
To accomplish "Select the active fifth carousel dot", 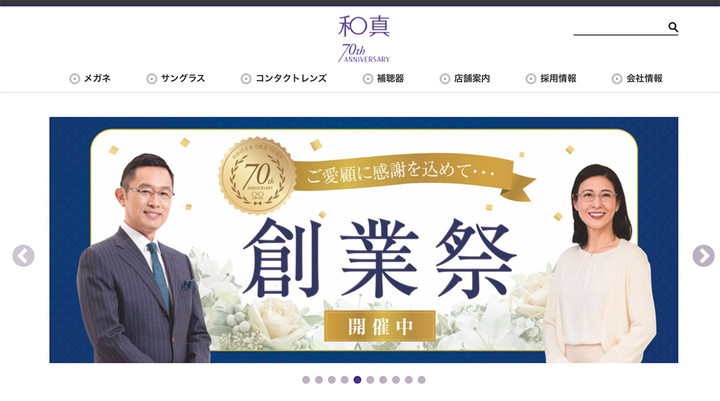I will point(357,380).
